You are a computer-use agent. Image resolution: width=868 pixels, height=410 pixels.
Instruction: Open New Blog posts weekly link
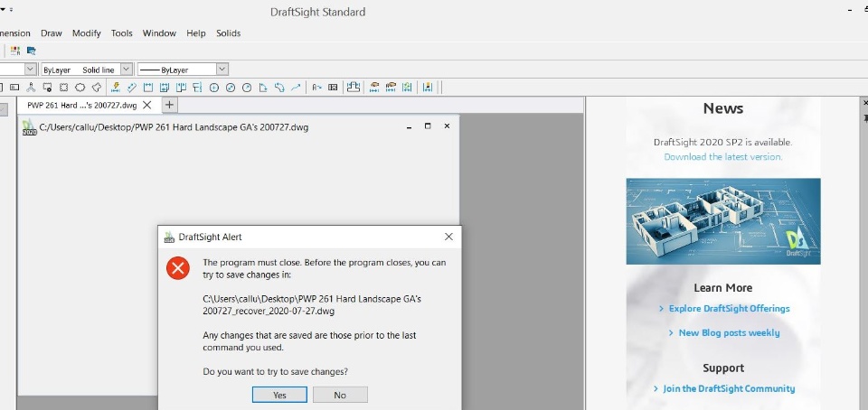pos(729,332)
